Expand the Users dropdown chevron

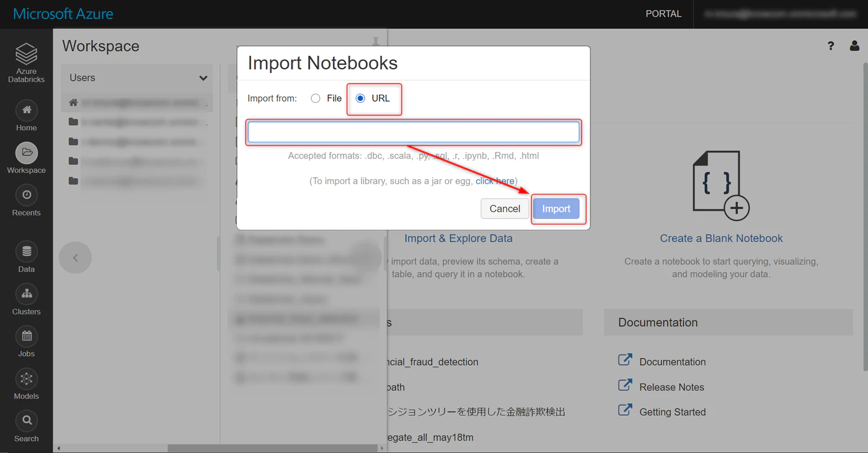pos(203,78)
